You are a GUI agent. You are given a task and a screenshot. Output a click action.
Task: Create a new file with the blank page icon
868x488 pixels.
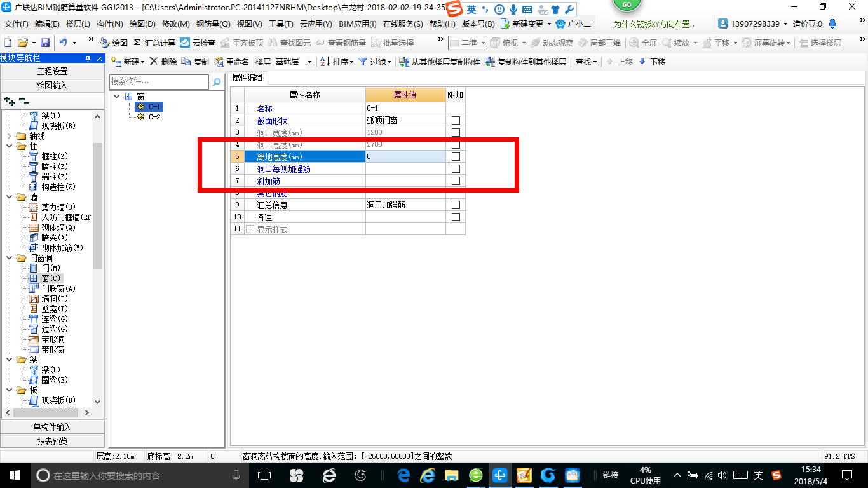tap(8, 43)
